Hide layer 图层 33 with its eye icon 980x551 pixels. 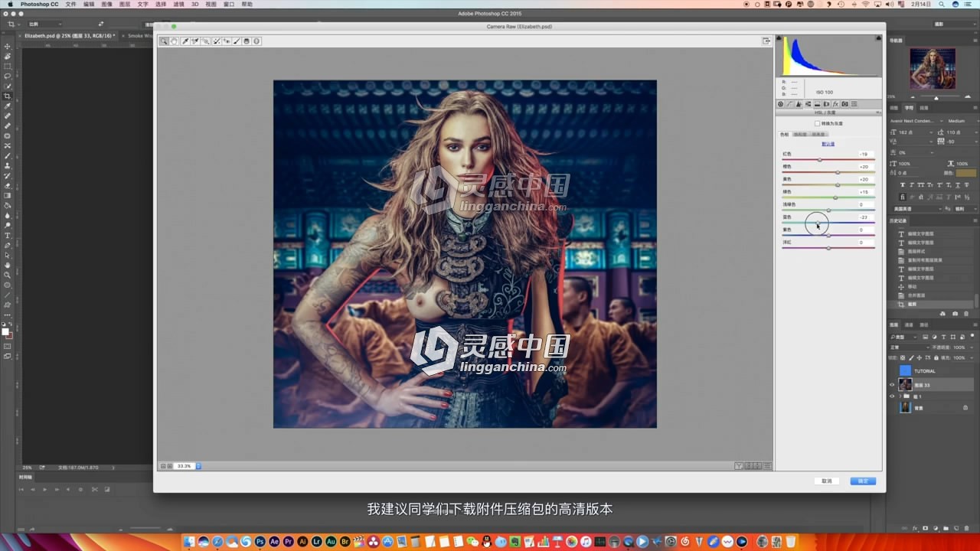pyautogui.click(x=892, y=385)
